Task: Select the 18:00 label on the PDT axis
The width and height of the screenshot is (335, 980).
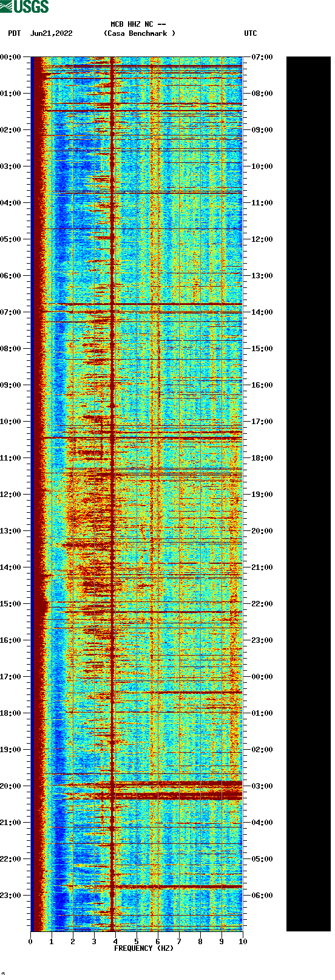Action: (x=10, y=713)
